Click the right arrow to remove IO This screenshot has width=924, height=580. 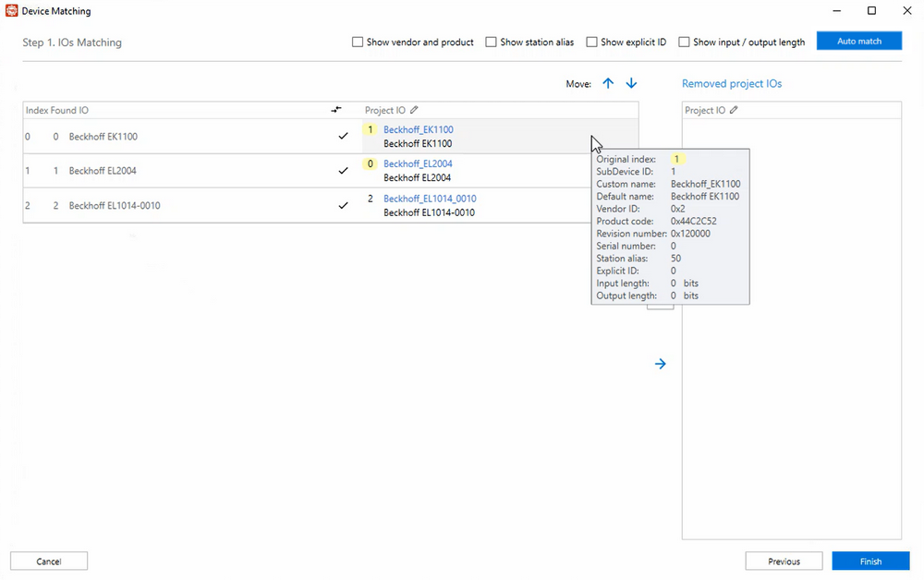tap(661, 364)
